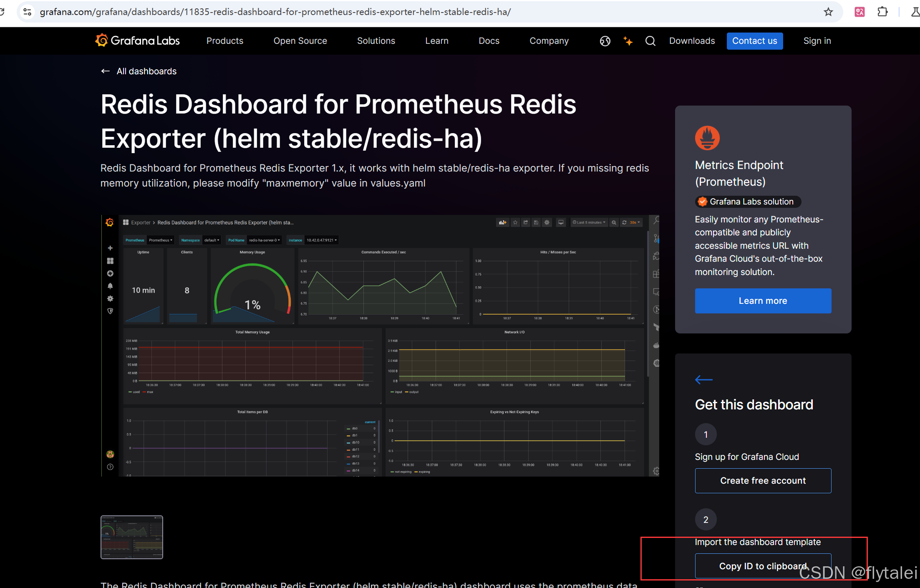
Task: Open browser extensions puzzle icon
Action: (x=882, y=12)
